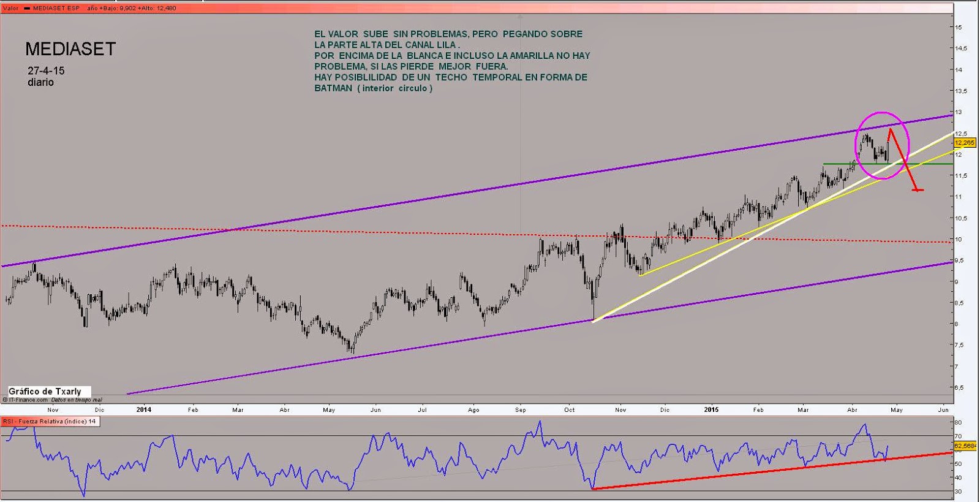Click the 6,5 level on price axis

(x=959, y=388)
